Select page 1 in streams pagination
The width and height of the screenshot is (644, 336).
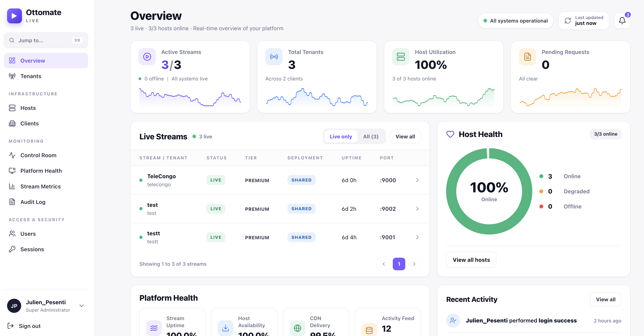[399, 264]
